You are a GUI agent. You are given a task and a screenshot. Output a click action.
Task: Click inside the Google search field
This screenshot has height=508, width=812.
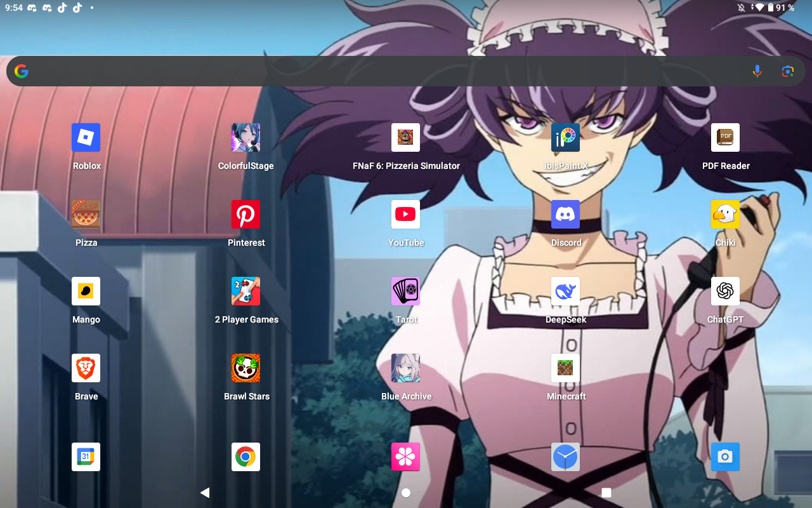pyautogui.click(x=406, y=71)
